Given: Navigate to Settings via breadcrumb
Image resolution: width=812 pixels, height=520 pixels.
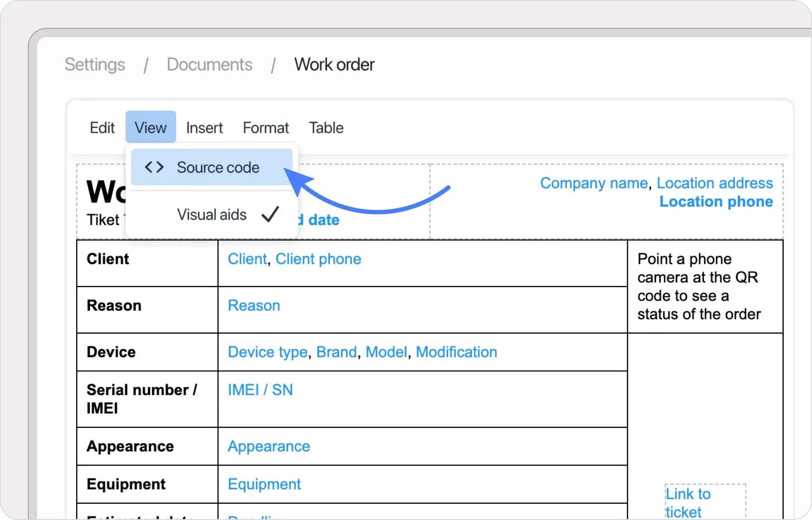Looking at the screenshot, I should [x=95, y=65].
